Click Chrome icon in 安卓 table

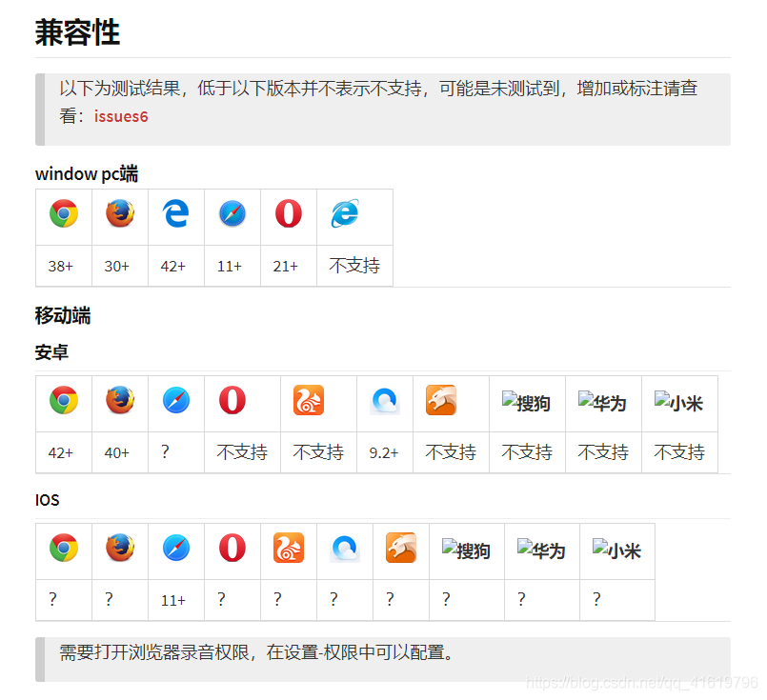(x=64, y=400)
